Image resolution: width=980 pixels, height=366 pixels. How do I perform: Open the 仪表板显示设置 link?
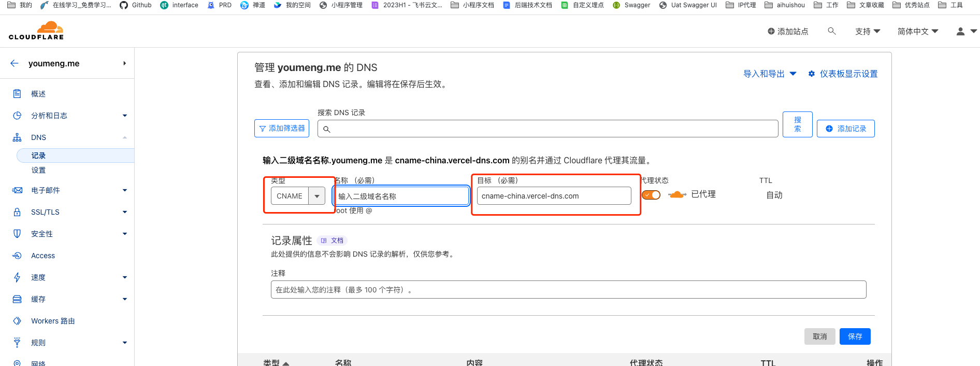pyautogui.click(x=848, y=74)
